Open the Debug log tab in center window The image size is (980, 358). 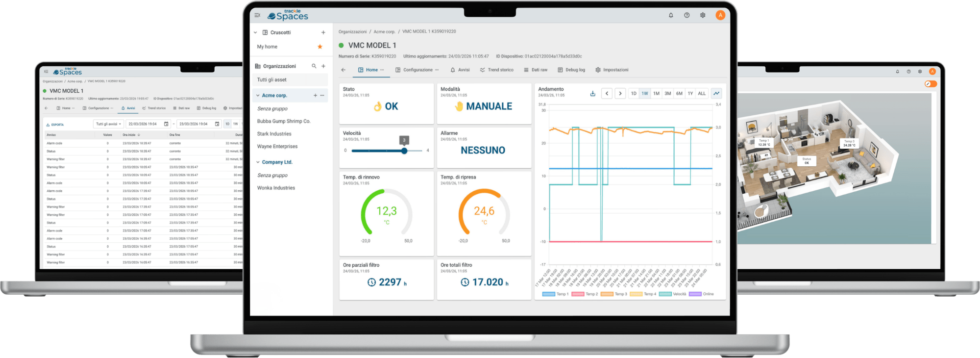click(571, 70)
